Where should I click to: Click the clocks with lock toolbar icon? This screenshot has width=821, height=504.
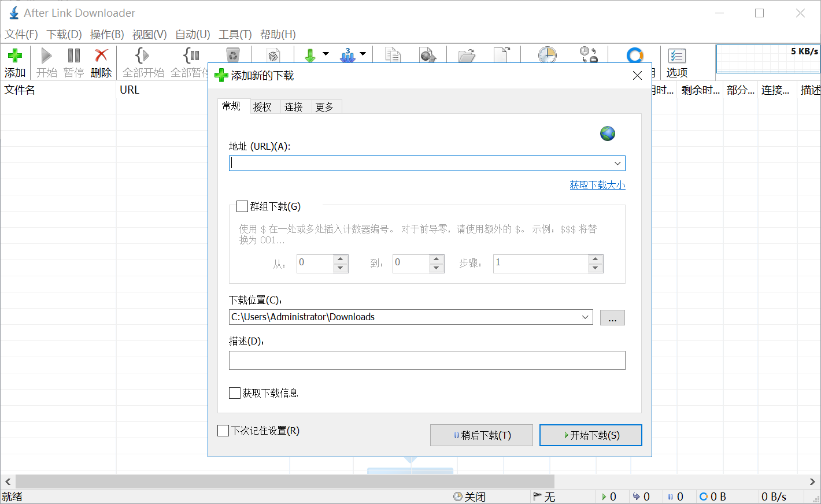pyautogui.click(x=589, y=55)
